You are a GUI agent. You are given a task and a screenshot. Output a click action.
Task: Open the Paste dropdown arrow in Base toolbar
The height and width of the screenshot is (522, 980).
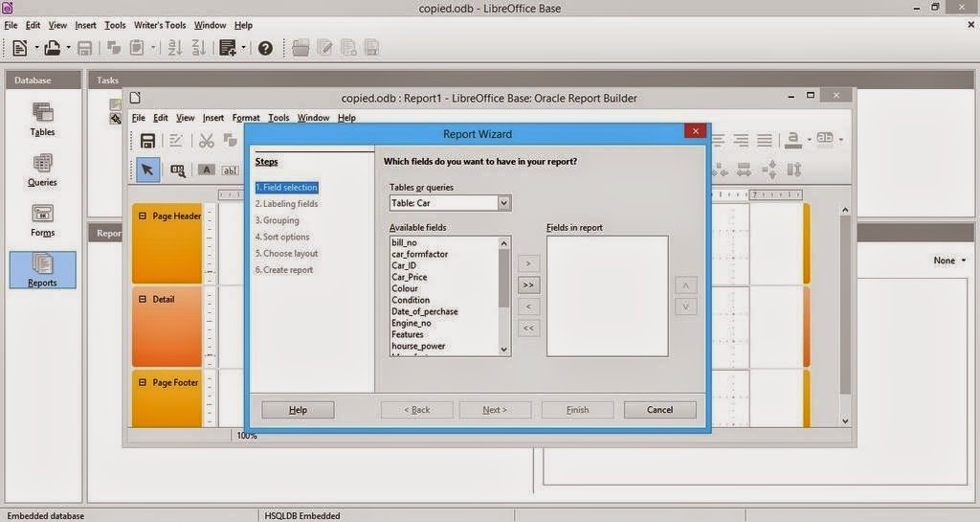click(x=152, y=48)
